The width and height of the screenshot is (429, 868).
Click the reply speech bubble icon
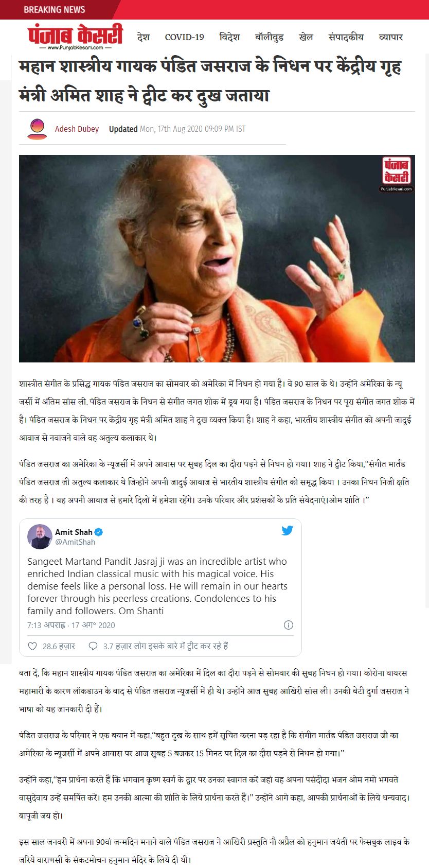click(93, 646)
